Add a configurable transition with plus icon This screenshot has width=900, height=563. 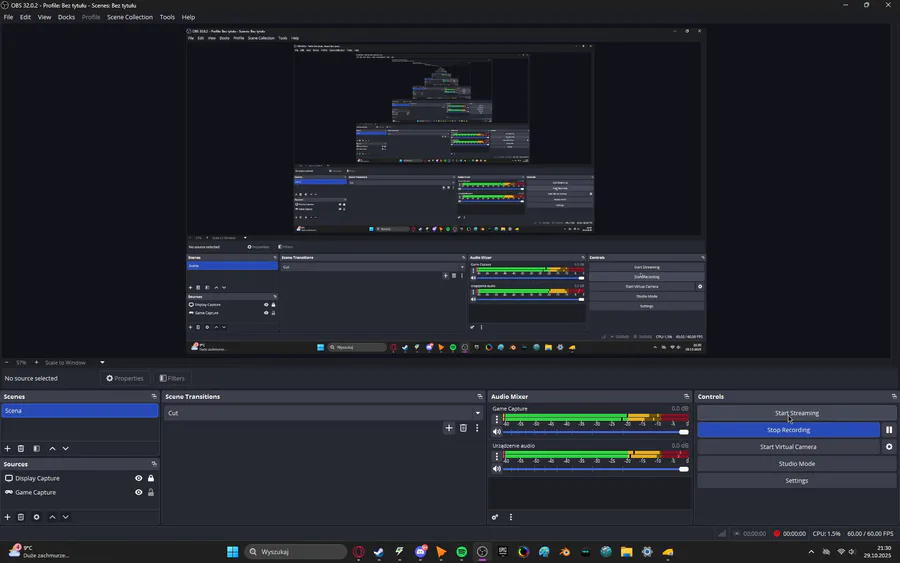pos(449,428)
